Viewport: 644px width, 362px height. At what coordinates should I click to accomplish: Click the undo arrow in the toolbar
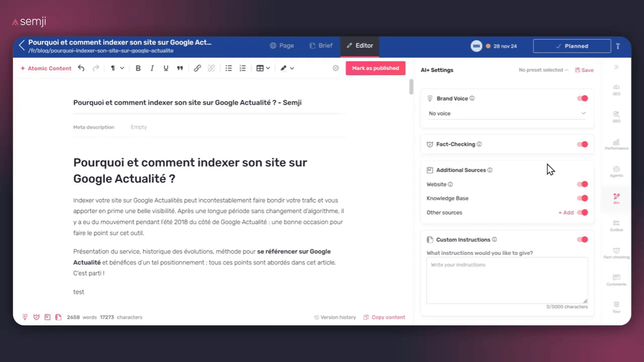point(81,68)
